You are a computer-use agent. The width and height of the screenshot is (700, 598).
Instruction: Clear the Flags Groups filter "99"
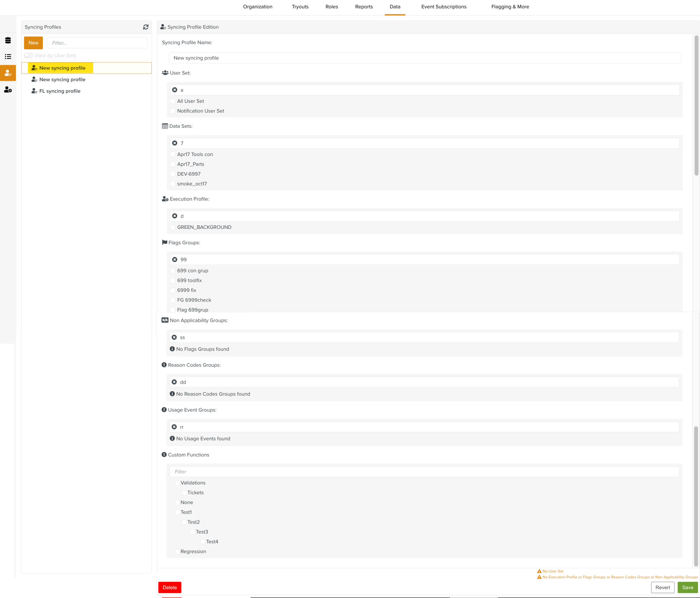pos(174,259)
